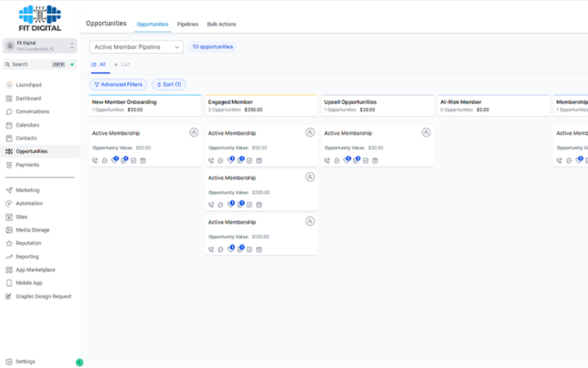Open Settings at the sidebar bottom
The height and width of the screenshot is (368, 588).
click(25, 361)
